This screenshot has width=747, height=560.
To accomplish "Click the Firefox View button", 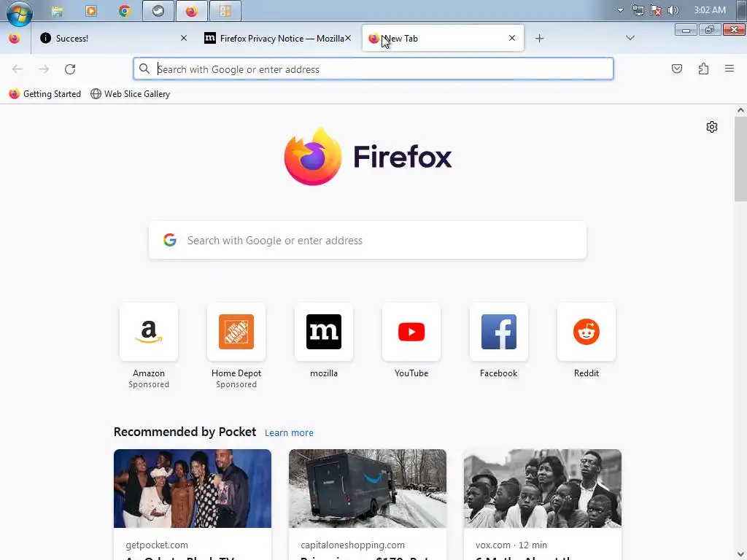I will [x=15, y=39].
